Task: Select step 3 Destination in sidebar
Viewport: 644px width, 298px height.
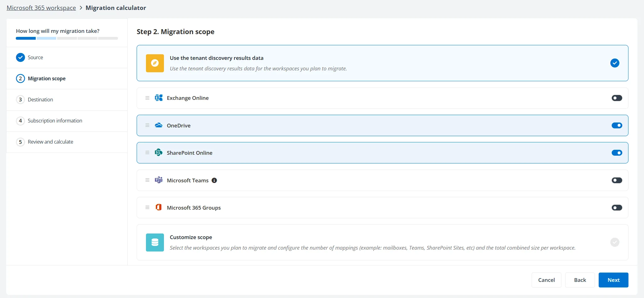Action: [40, 100]
